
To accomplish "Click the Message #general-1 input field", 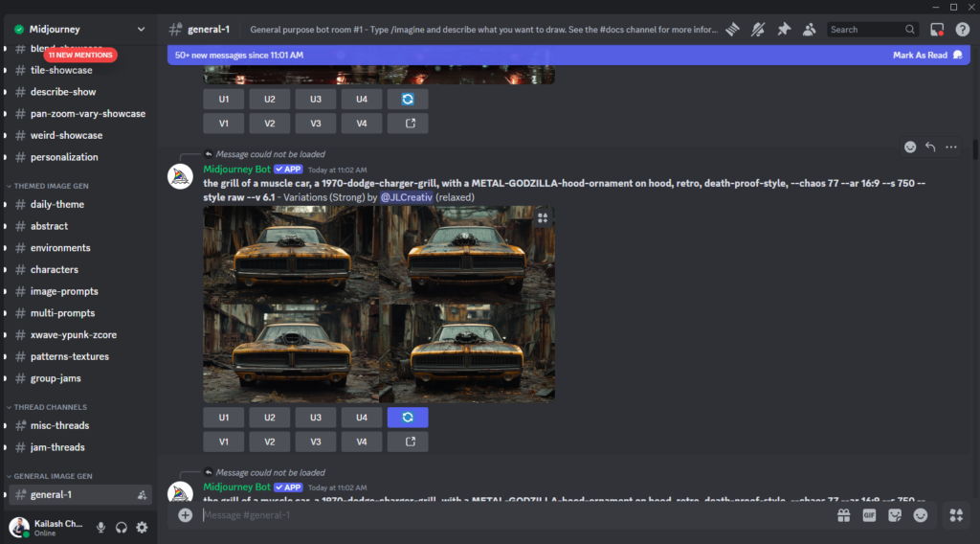I will click(x=513, y=515).
